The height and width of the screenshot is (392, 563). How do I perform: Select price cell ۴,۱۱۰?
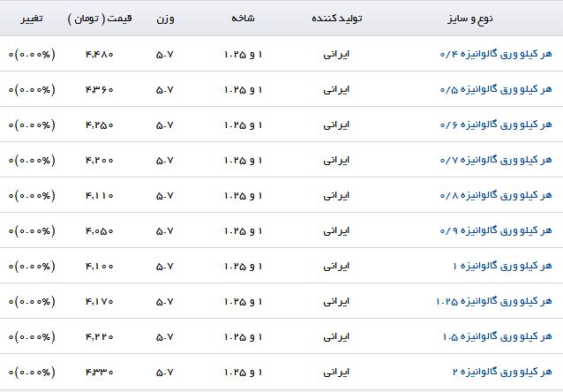pyautogui.click(x=100, y=196)
